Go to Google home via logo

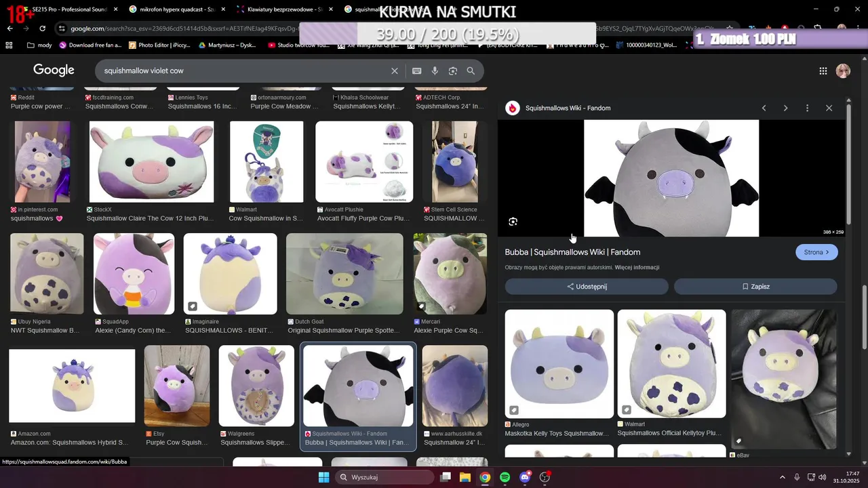pyautogui.click(x=54, y=70)
